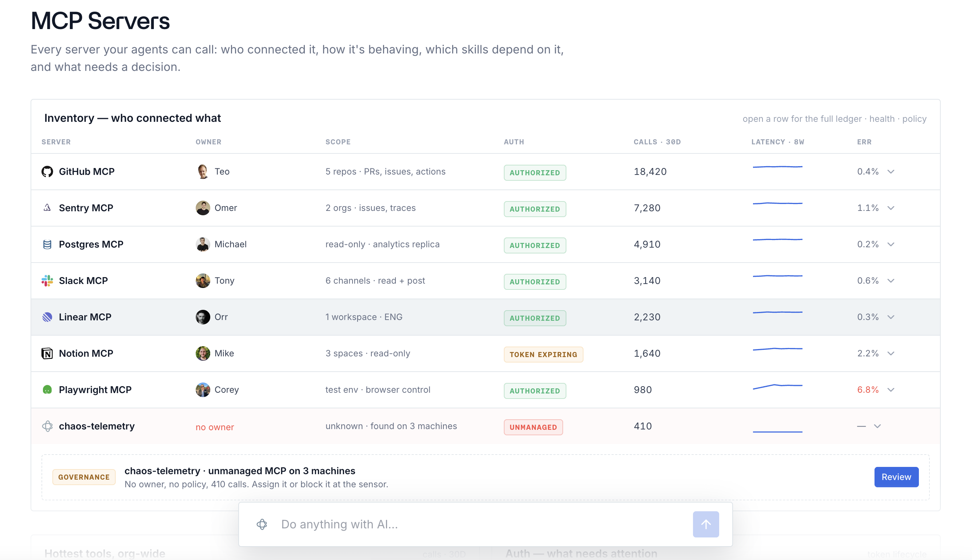Click the SCOPE column header
The image size is (972, 560).
coord(338,142)
